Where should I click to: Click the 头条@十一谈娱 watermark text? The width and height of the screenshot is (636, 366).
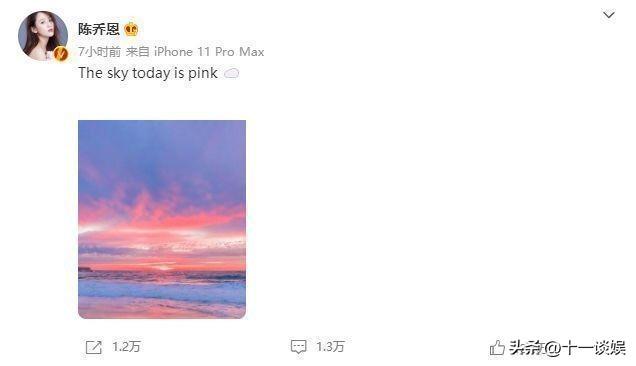click(567, 348)
